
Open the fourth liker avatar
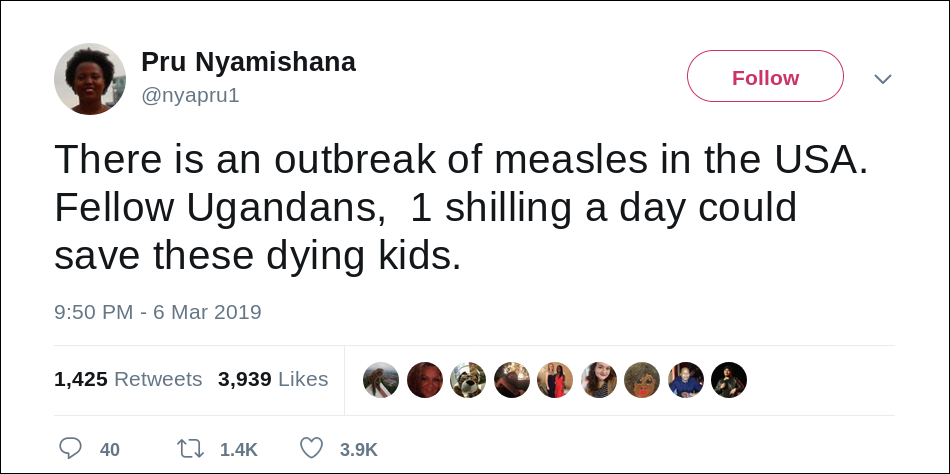[512, 380]
